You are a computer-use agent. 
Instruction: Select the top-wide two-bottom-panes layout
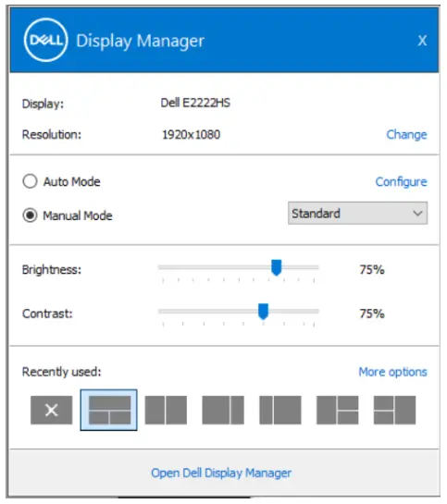pos(109,411)
